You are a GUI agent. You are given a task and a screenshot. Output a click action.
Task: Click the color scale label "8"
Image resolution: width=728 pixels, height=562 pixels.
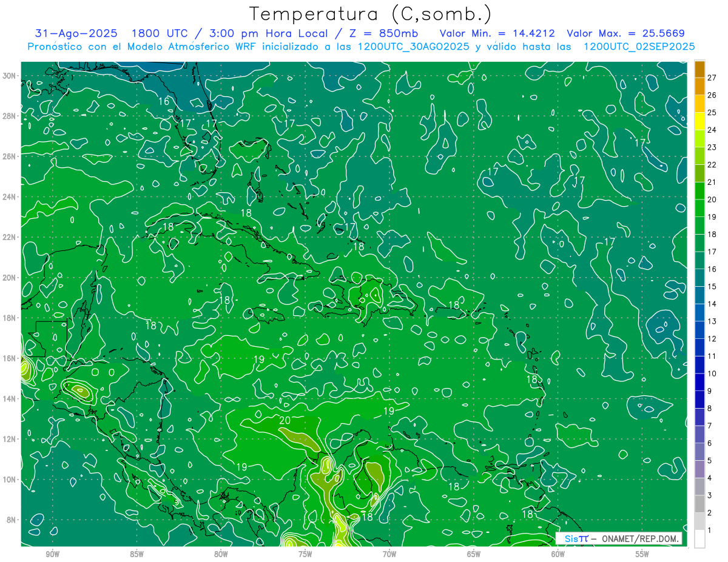click(x=710, y=409)
